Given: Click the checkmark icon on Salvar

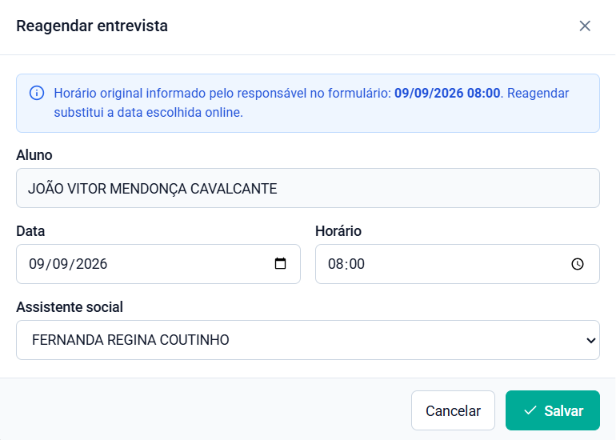Looking at the screenshot, I should [530, 411].
